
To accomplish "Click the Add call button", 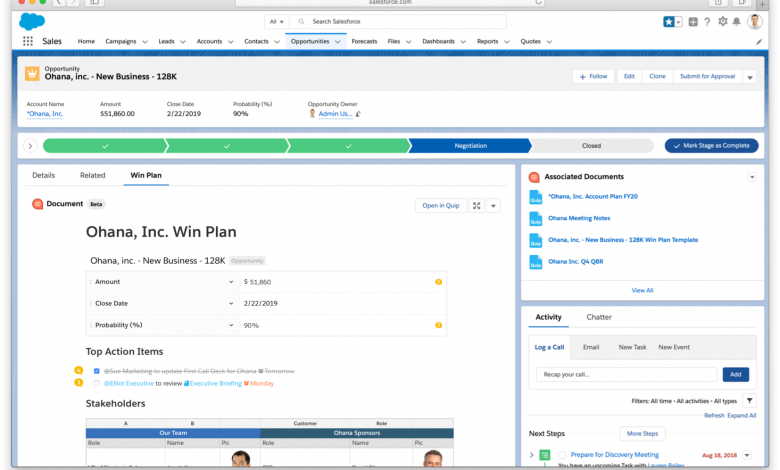I will point(736,375).
